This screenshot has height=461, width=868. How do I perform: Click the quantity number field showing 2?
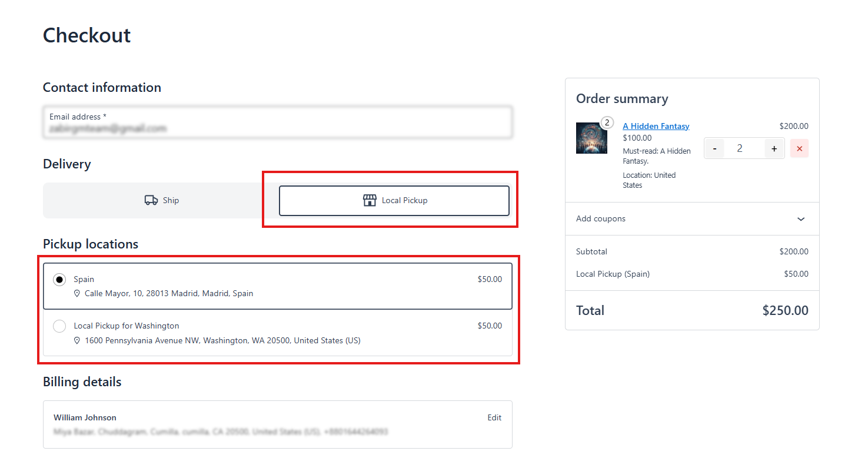pyautogui.click(x=740, y=148)
